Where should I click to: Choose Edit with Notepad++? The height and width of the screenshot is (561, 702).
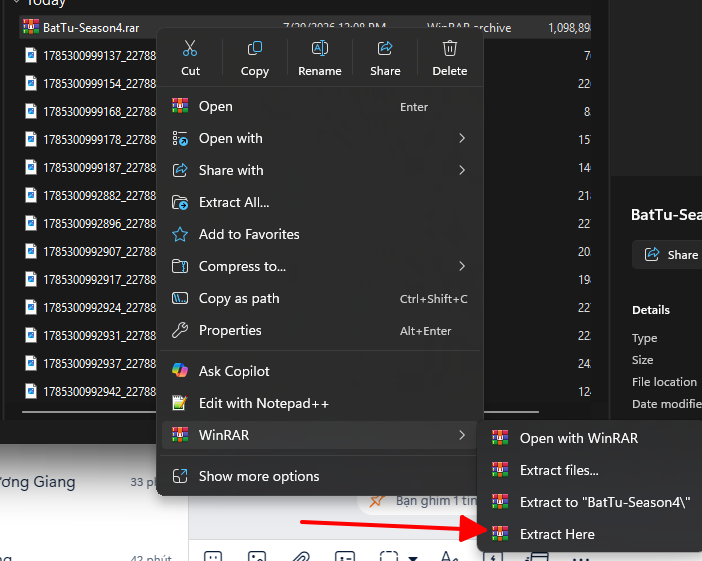(x=320, y=403)
